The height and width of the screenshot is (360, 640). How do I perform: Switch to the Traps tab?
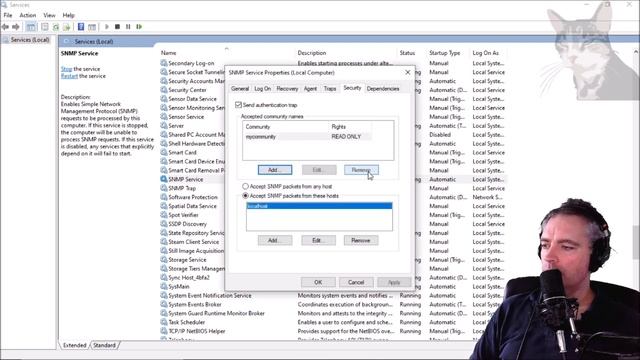click(330, 89)
